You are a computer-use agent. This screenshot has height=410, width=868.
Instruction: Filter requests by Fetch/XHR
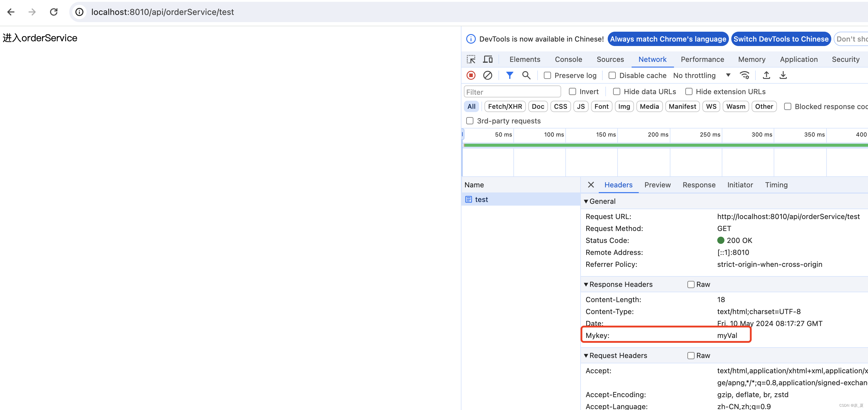(x=505, y=107)
